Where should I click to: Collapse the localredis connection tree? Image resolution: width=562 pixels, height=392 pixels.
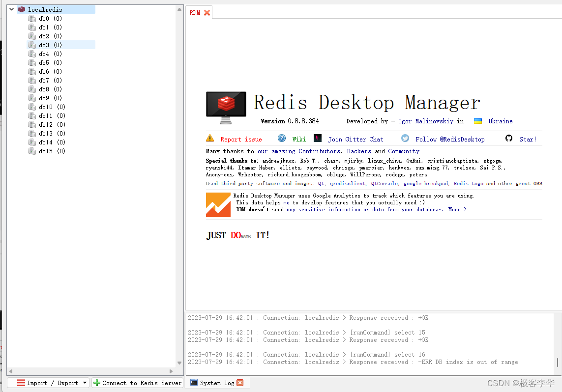tap(11, 9)
